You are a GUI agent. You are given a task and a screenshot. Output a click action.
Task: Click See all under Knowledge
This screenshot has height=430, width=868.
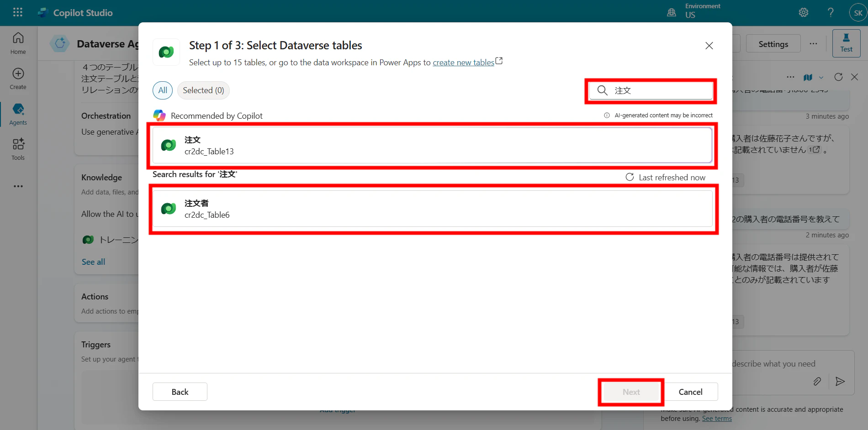pyautogui.click(x=93, y=262)
